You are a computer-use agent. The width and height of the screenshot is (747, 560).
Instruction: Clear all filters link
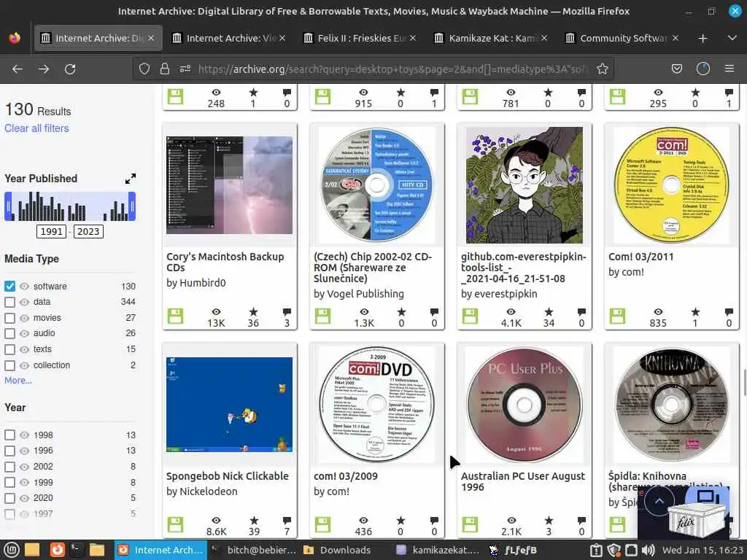[36, 128]
